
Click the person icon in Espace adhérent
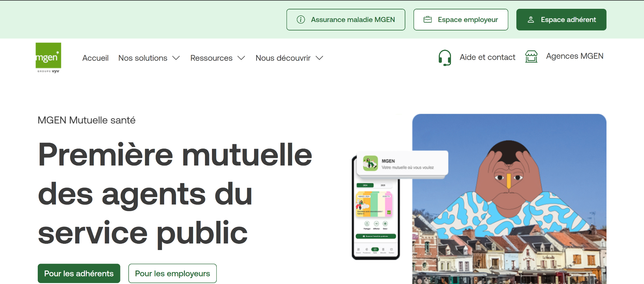[x=531, y=19]
